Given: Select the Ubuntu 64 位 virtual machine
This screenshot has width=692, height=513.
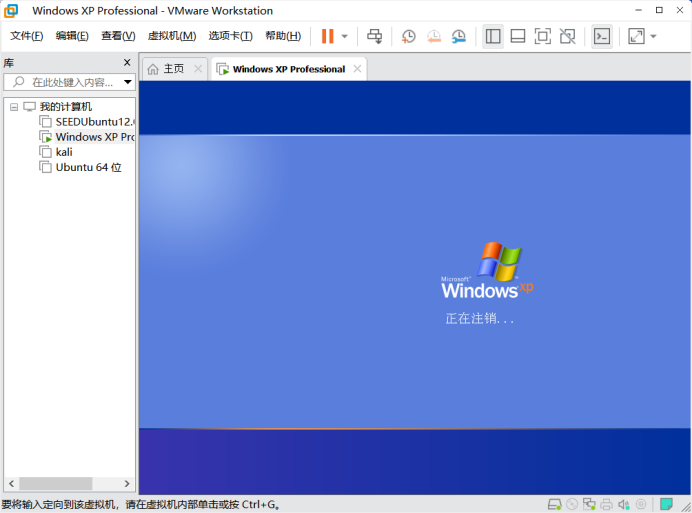Looking at the screenshot, I should [89, 167].
